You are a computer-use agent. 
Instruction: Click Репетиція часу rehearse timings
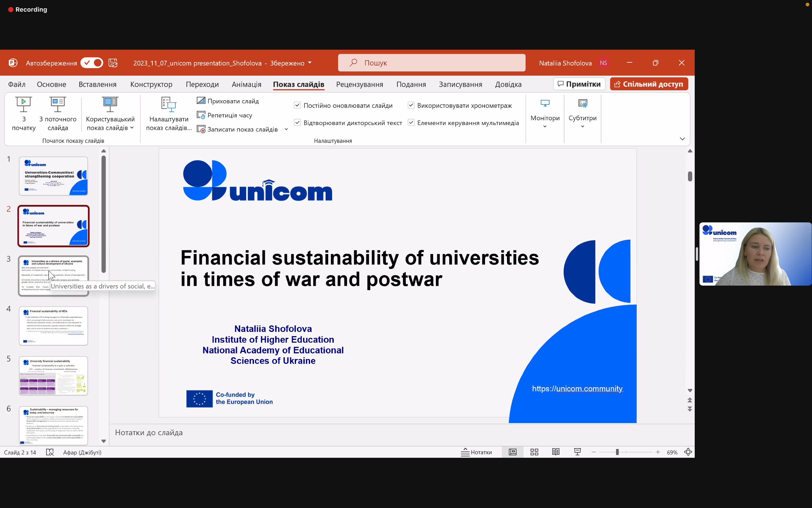(224, 115)
